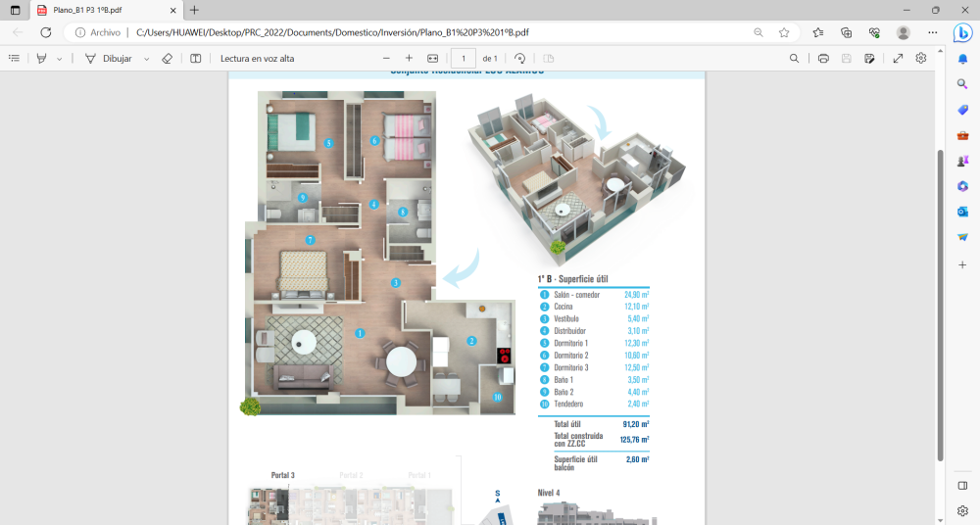The image size is (980, 525).
Task: Rotate the PDF page
Action: [519, 58]
